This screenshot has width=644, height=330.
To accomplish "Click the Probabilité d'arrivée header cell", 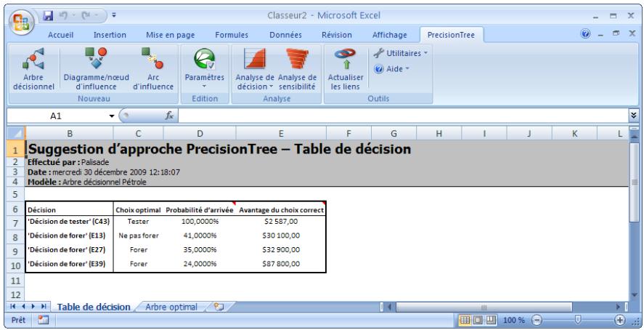I will (x=200, y=210).
